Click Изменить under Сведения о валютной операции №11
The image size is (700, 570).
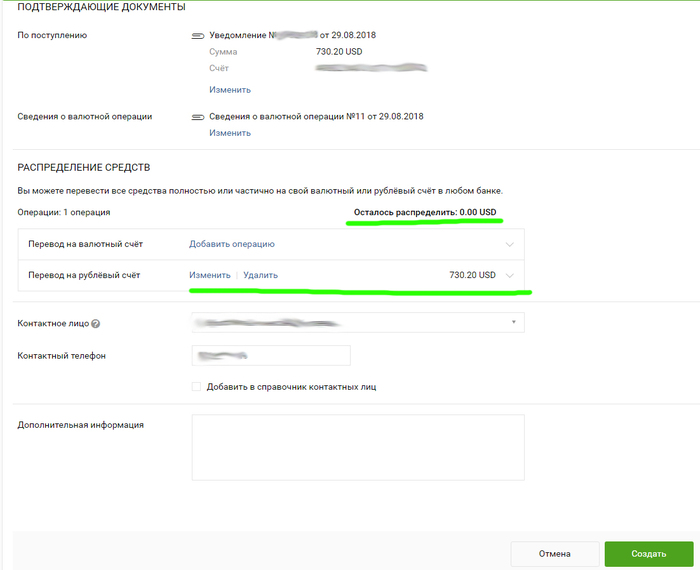coord(229,133)
